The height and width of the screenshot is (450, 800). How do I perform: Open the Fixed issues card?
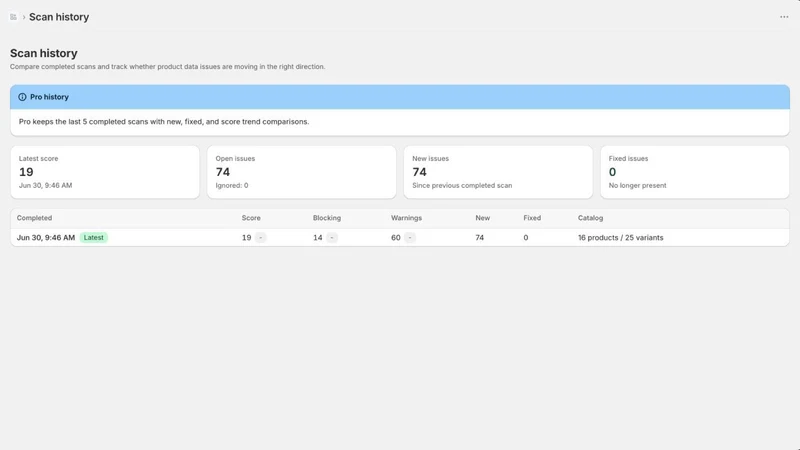[694, 172]
